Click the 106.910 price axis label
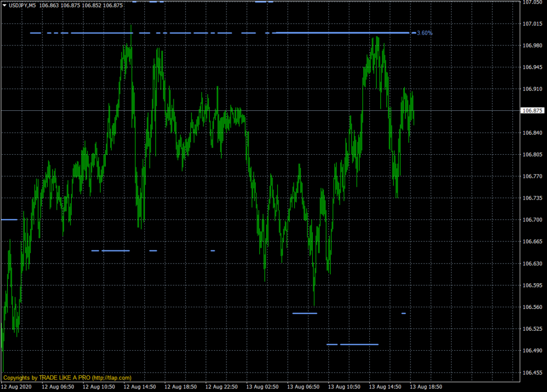This screenshot has width=547, height=392. point(532,89)
